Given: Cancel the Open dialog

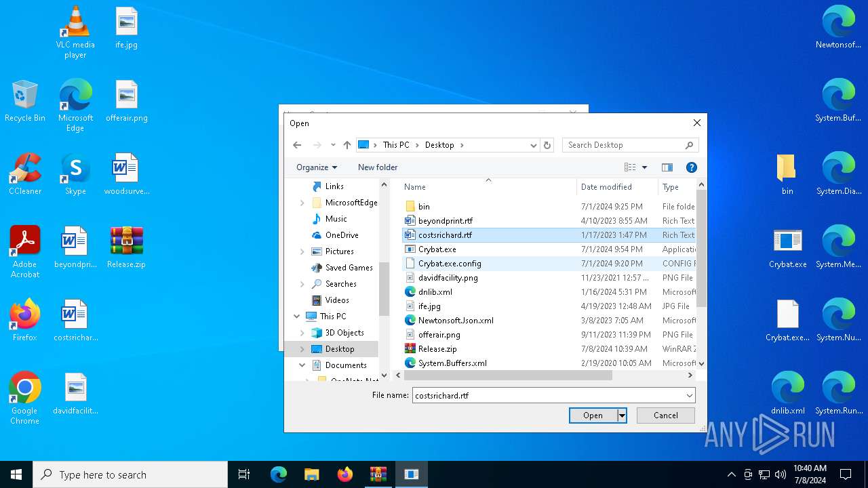Looking at the screenshot, I should (665, 415).
